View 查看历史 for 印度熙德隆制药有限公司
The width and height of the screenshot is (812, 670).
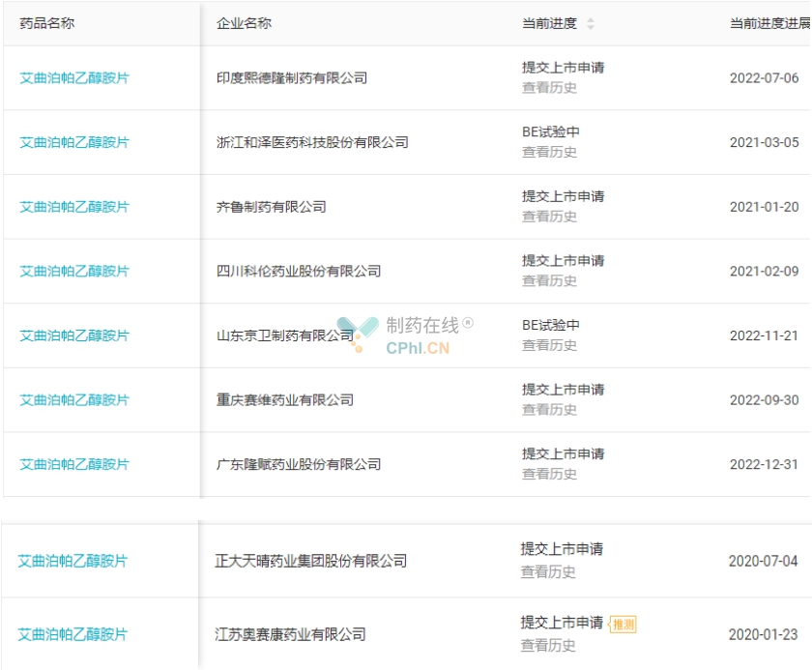[549, 88]
